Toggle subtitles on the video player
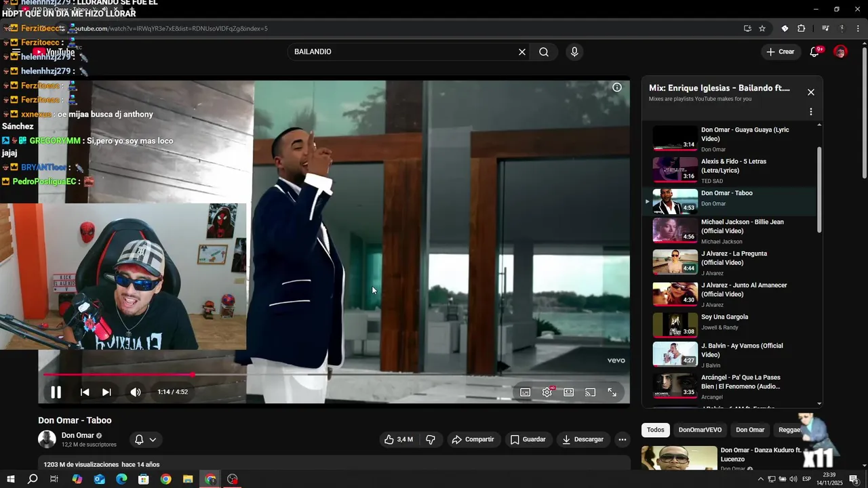The width and height of the screenshot is (868, 488). [526, 392]
